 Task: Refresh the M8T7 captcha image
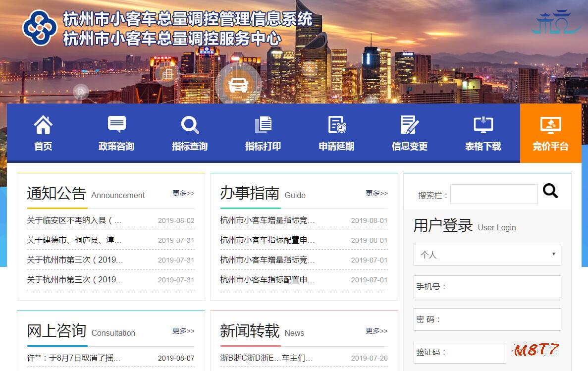tap(536, 350)
